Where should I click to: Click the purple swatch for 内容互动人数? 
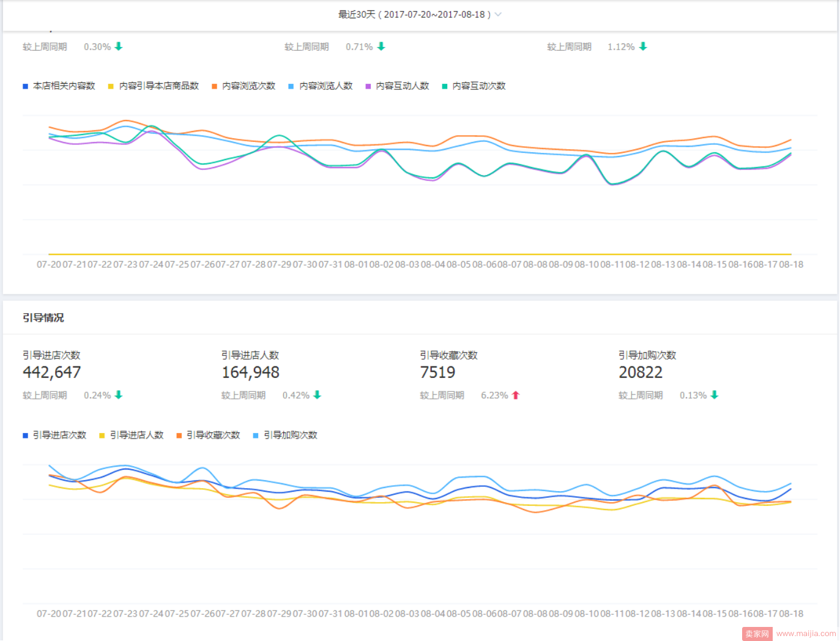coord(368,86)
